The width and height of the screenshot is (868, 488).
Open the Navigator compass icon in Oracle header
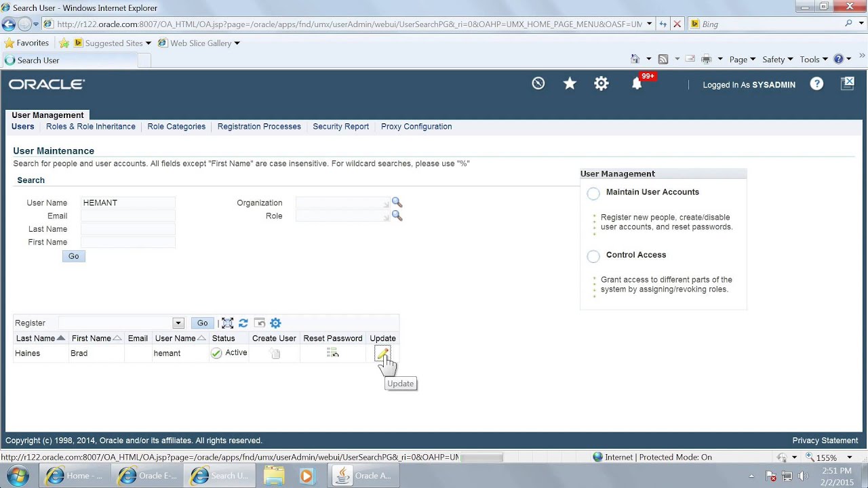[538, 83]
